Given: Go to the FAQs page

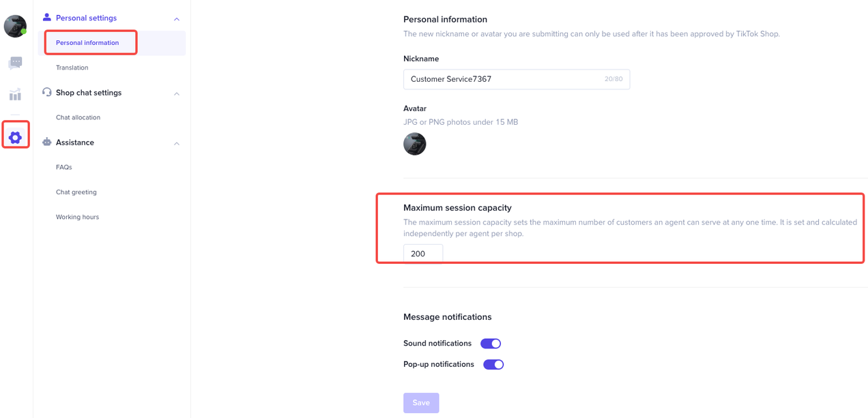Looking at the screenshot, I should tap(64, 167).
